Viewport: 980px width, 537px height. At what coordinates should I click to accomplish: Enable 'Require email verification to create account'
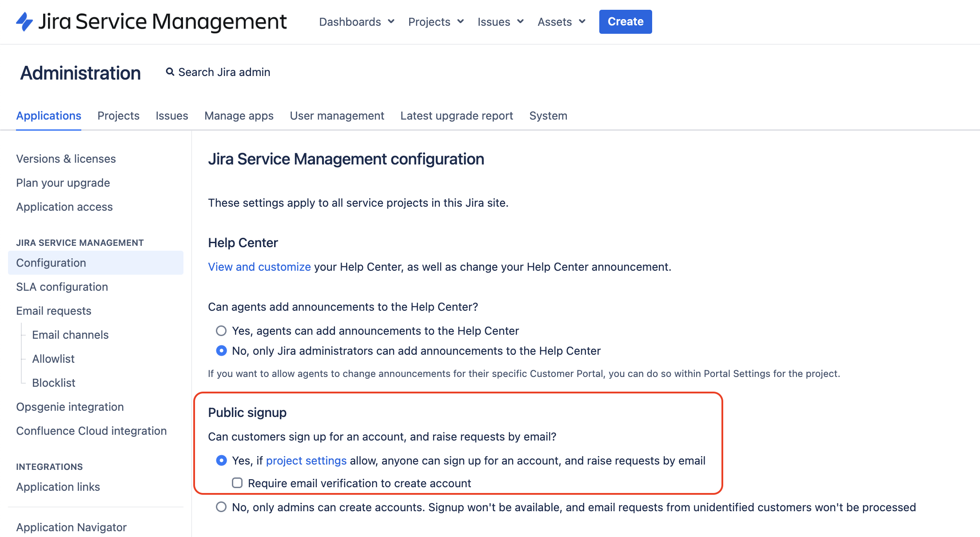pos(237,483)
